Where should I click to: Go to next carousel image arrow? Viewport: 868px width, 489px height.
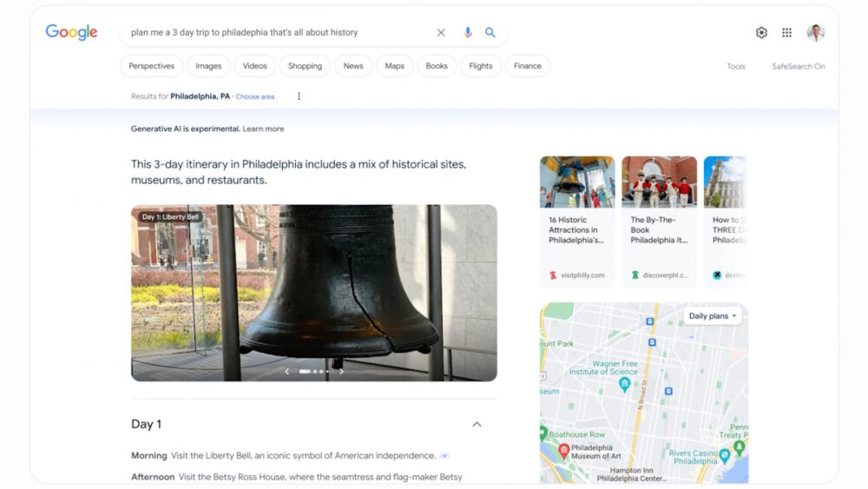(341, 372)
